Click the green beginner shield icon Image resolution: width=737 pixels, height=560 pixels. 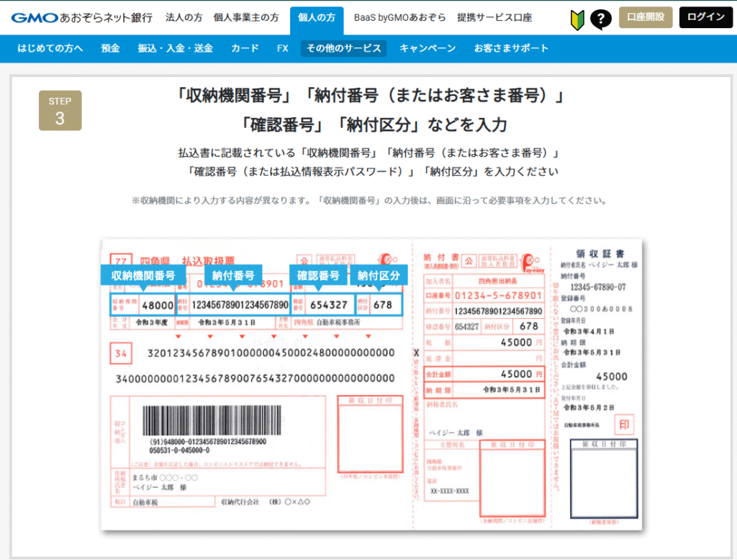click(577, 19)
